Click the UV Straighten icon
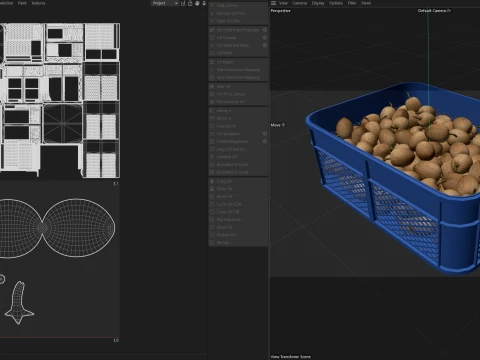The height and width of the screenshot is (360, 480). (x=212, y=134)
